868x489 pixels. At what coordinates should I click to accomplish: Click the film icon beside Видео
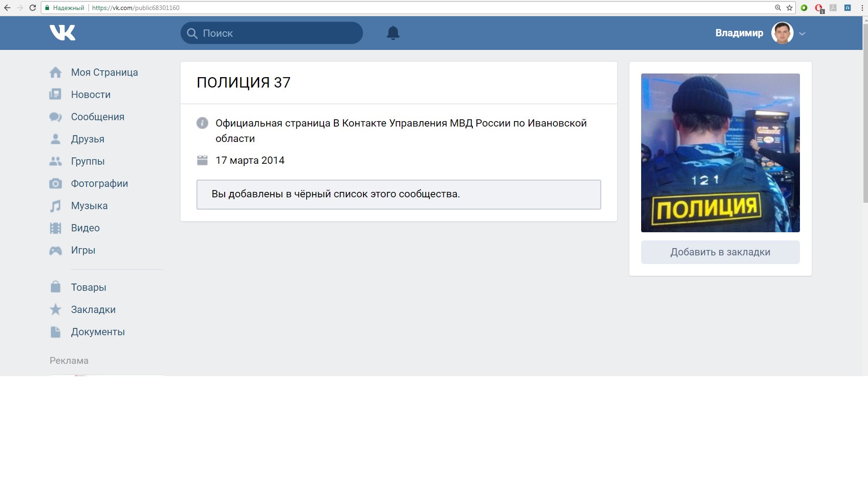pos(55,228)
